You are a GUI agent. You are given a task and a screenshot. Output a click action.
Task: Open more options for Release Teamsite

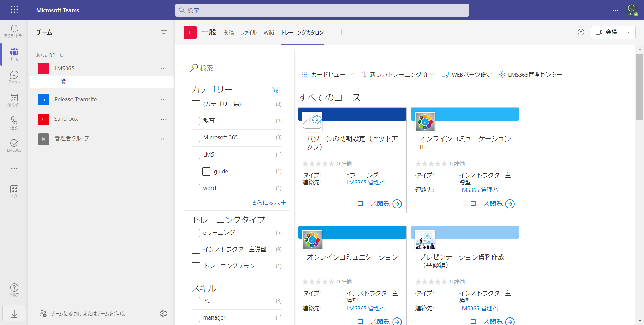164,100
